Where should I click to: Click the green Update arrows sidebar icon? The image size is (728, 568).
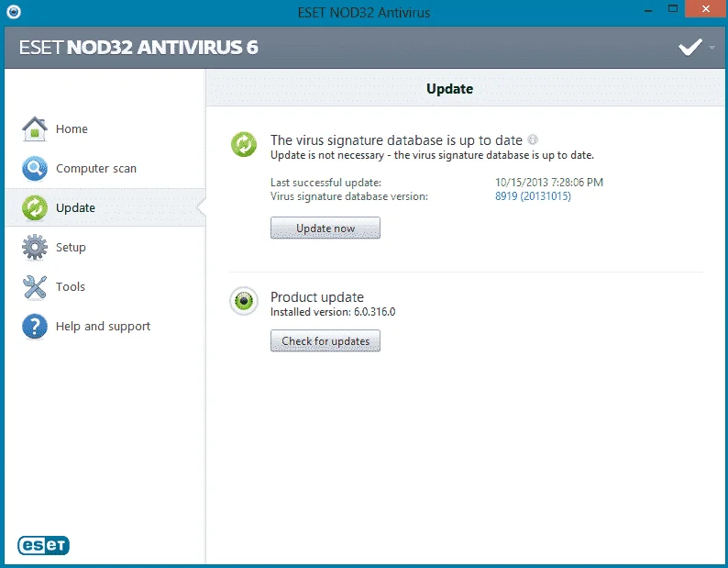[35, 207]
